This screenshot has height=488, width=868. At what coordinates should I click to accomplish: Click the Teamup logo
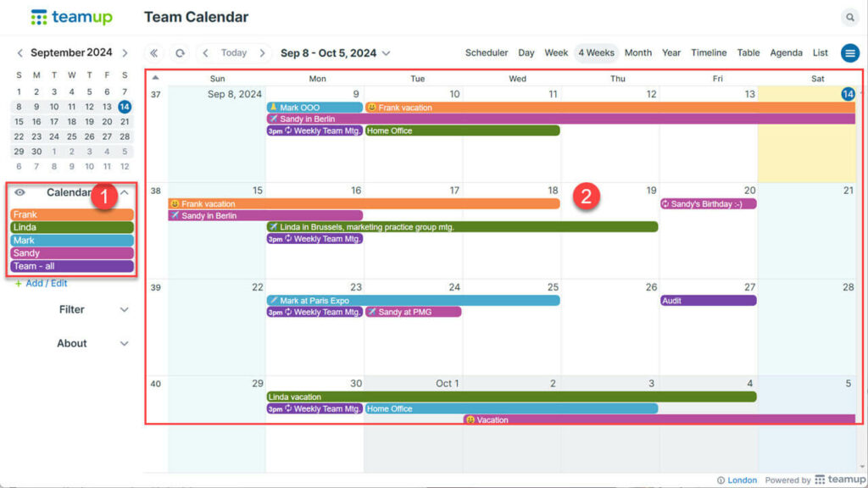(72, 16)
